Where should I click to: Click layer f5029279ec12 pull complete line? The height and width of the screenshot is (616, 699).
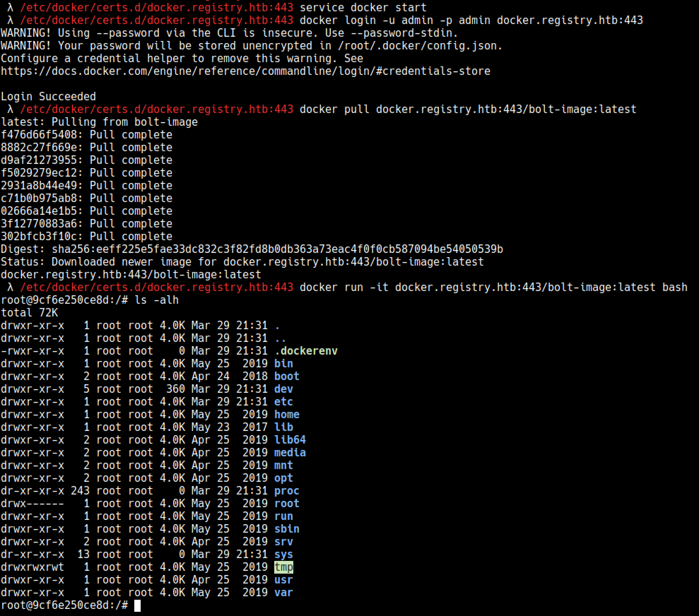87,173
